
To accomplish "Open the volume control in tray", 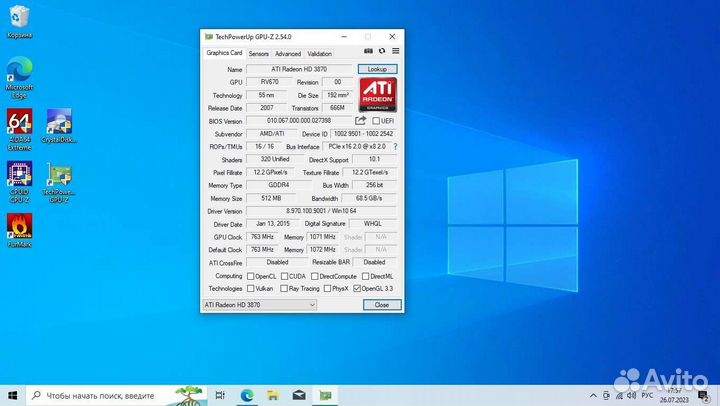I will click(x=631, y=395).
